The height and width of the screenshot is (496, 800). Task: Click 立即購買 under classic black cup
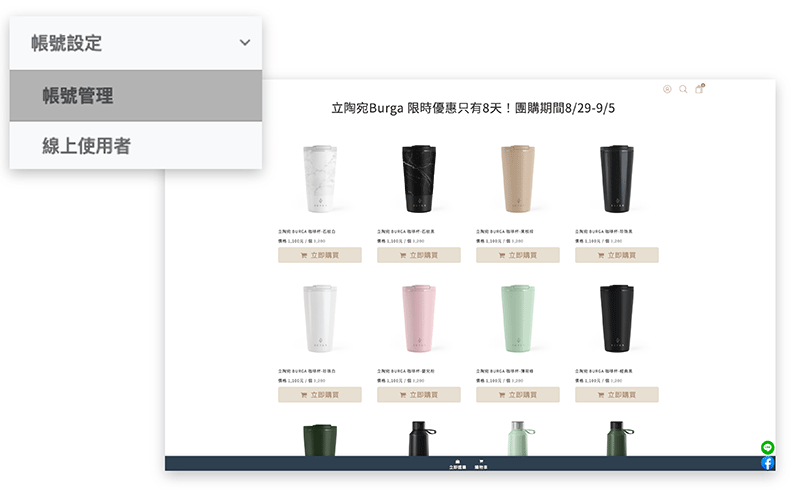pos(617,394)
